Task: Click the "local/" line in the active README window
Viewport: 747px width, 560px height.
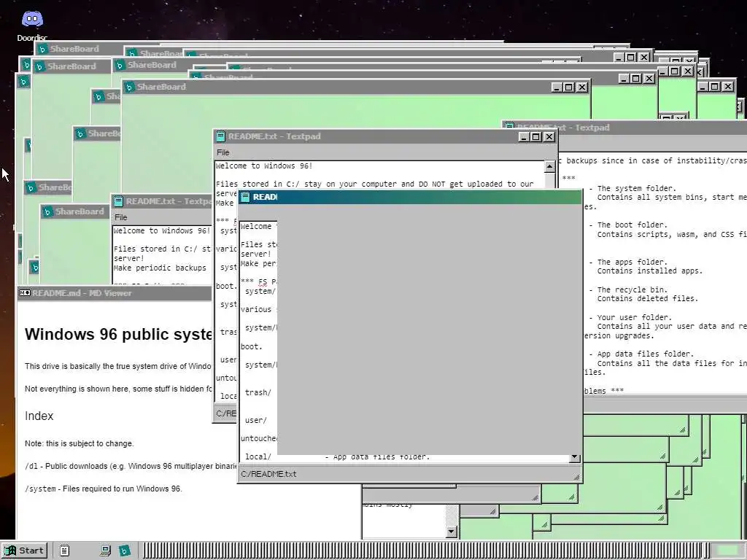Action: pos(258,456)
